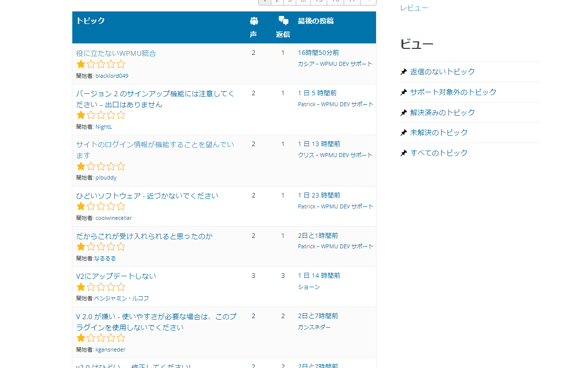Screen dimensions: 588x368
Task: Open the すべてのトピック view
Action: click(x=439, y=153)
